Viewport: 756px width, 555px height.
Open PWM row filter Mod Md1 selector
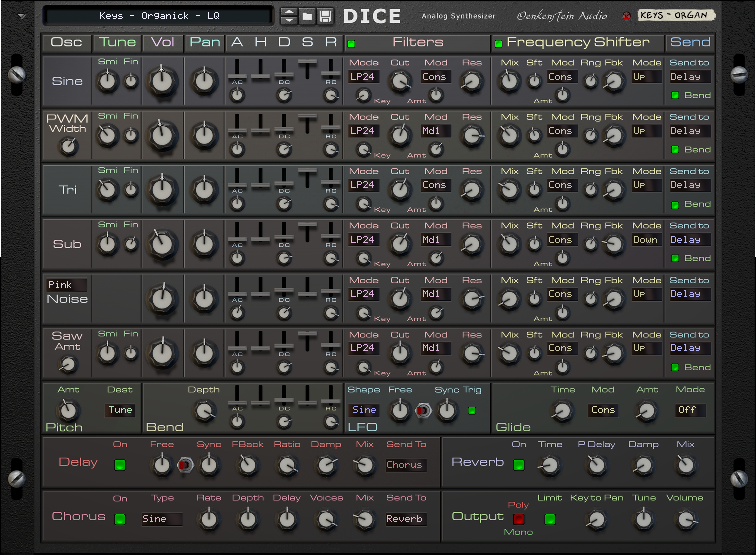[x=436, y=131]
